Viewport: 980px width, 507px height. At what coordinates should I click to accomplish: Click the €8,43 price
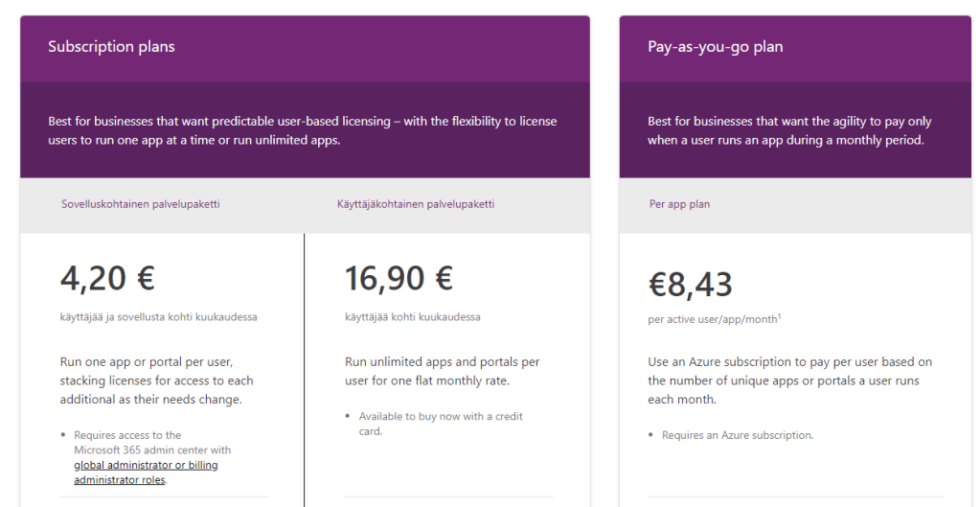coord(691,285)
